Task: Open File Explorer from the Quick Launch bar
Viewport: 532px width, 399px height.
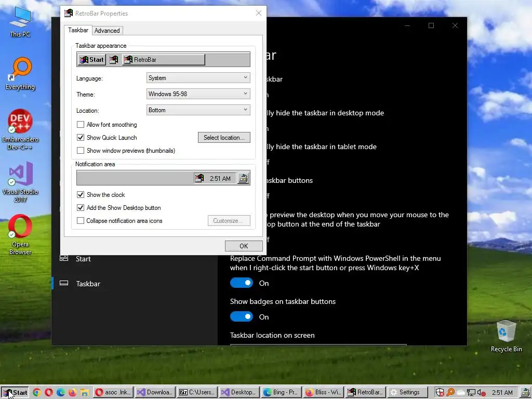Action: tap(85, 393)
